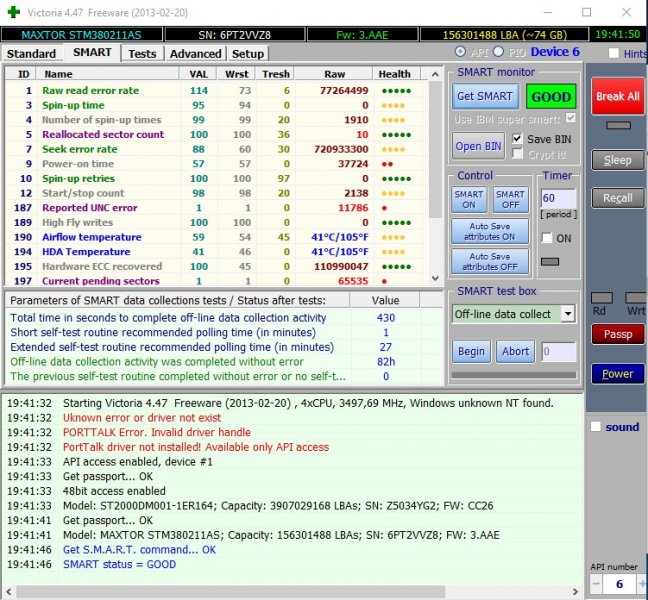
Task: Click the red Passp button
Action: coord(617,334)
